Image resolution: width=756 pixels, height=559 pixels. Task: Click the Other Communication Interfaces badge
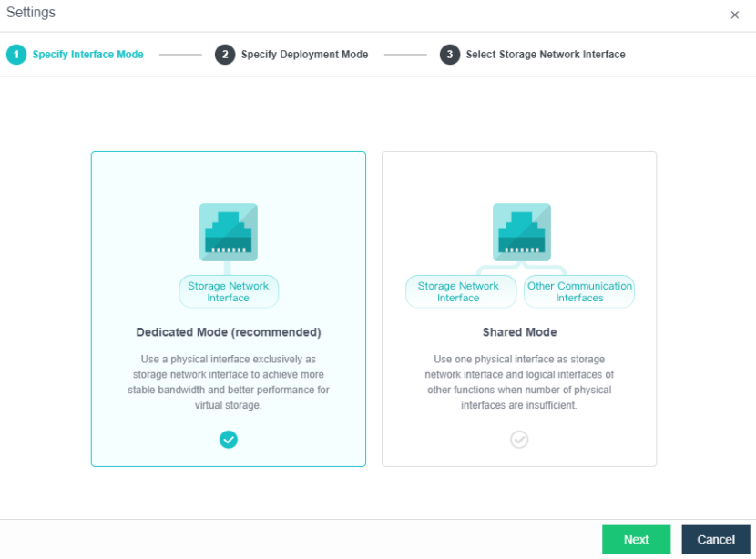point(579,292)
